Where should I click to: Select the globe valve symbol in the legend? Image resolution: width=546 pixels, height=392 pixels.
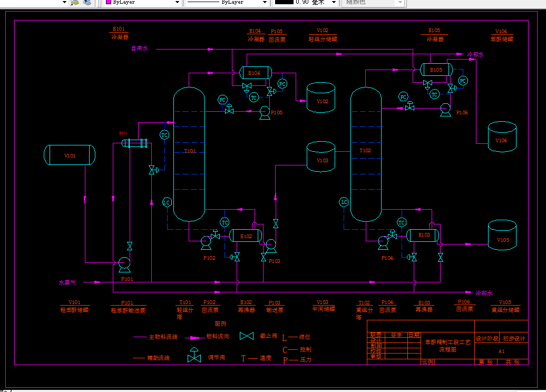(x=247, y=336)
